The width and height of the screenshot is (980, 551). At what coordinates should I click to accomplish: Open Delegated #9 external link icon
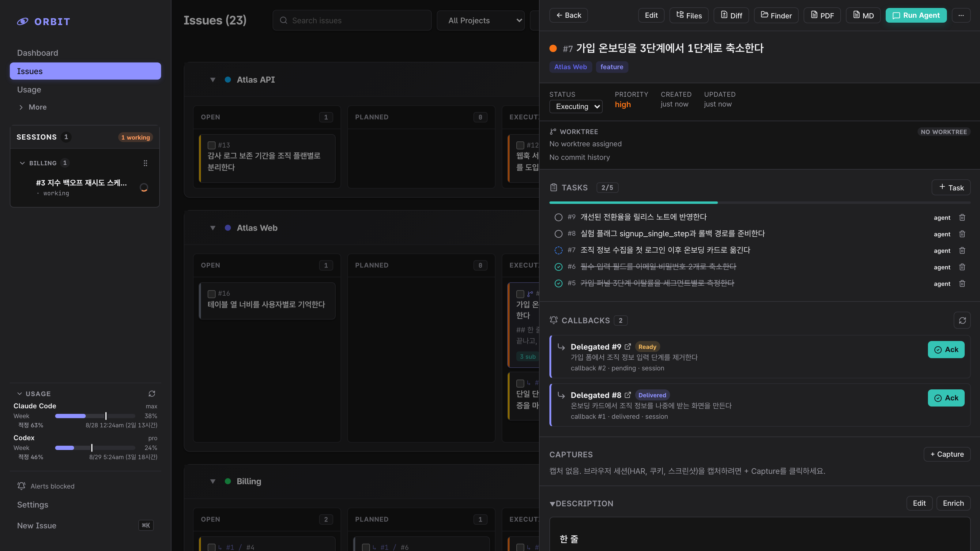pyautogui.click(x=628, y=347)
